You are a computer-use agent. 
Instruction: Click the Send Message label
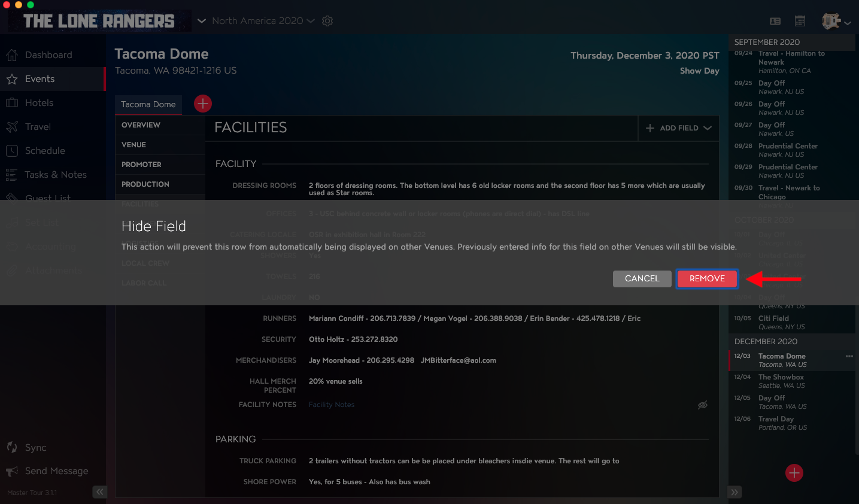[57, 471]
